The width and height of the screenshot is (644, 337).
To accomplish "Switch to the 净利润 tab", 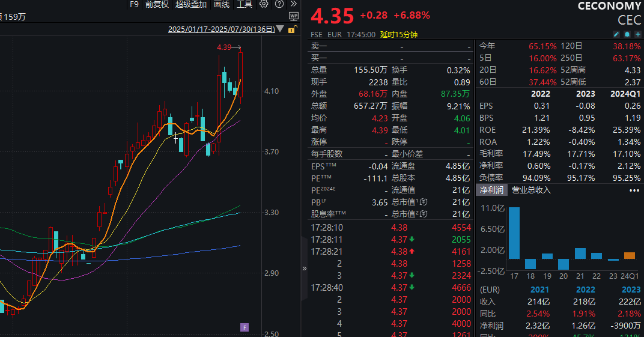I will point(491,190).
